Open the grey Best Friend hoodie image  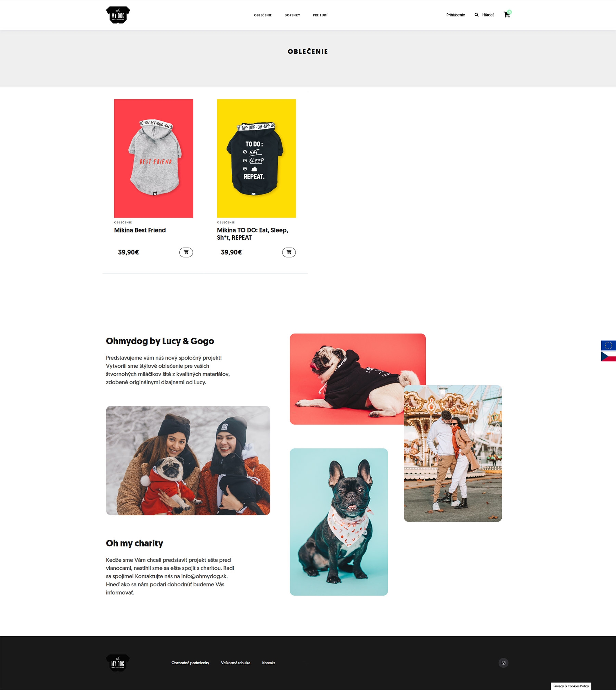[154, 159]
